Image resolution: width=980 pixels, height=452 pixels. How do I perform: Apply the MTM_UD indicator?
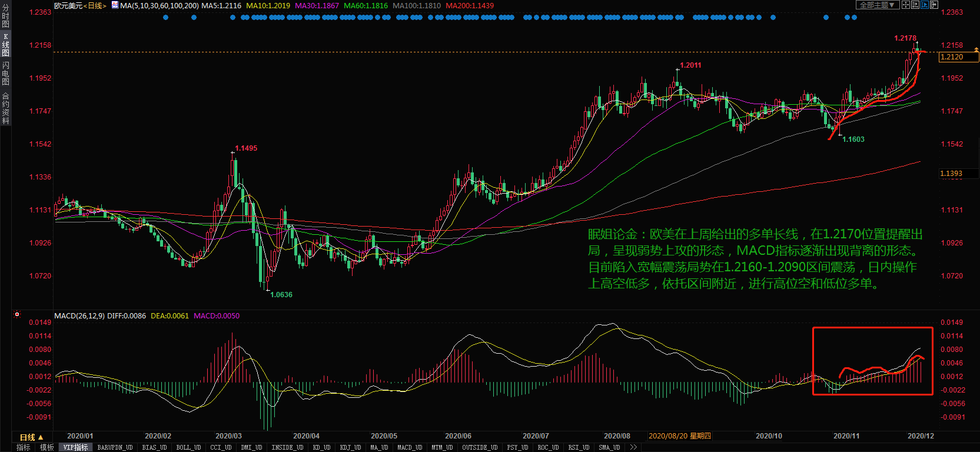(442, 447)
